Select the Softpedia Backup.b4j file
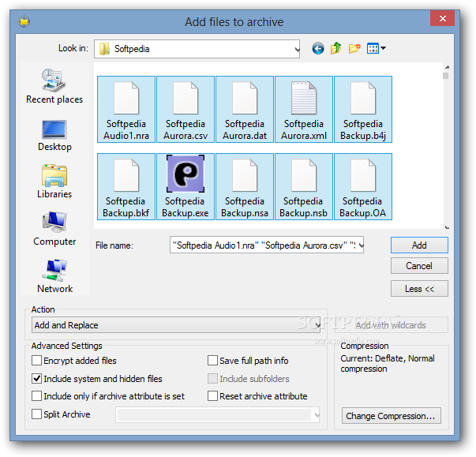This screenshot has height=457, width=476. [363, 109]
